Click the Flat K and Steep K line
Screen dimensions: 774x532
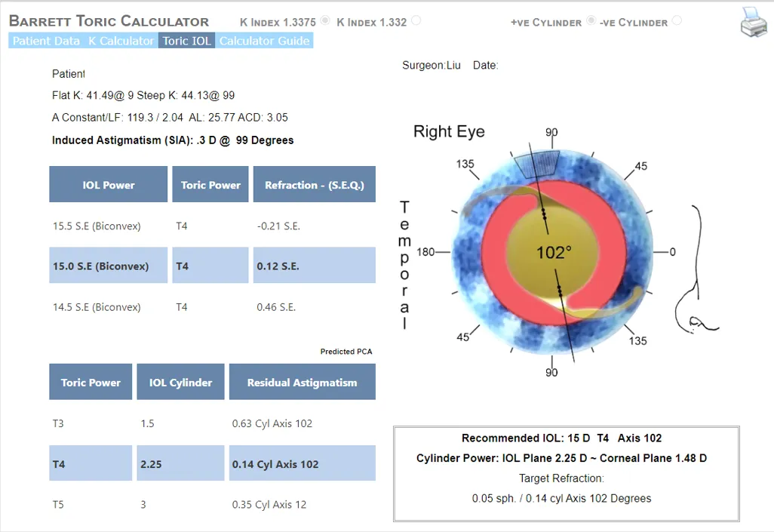(x=143, y=95)
